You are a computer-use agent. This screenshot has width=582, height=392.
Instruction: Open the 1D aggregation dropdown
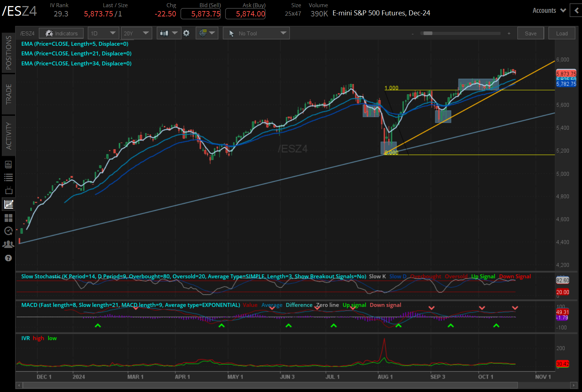tap(103, 33)
